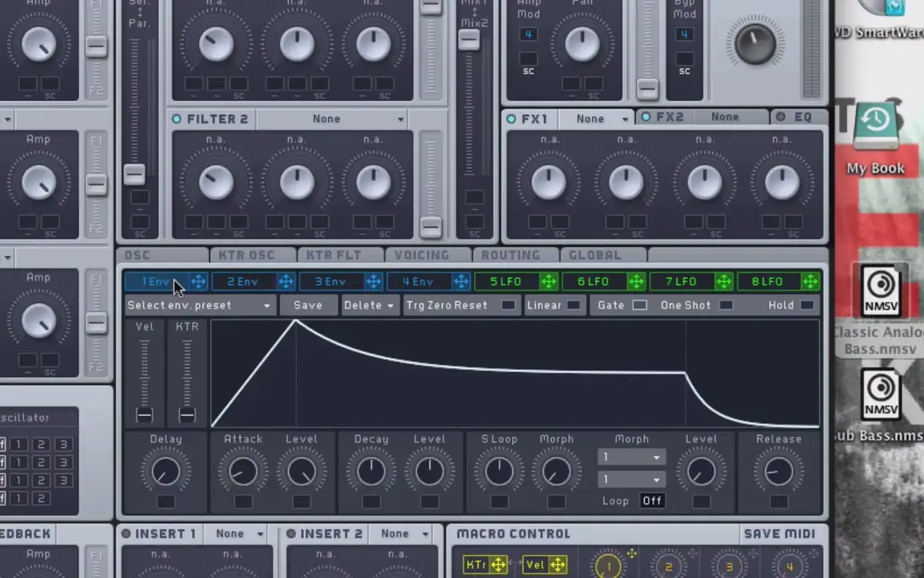This screenshot has width=924, height=578.
Task: Open the Insert 2 effect dropdown
Action: click(399, 534)
